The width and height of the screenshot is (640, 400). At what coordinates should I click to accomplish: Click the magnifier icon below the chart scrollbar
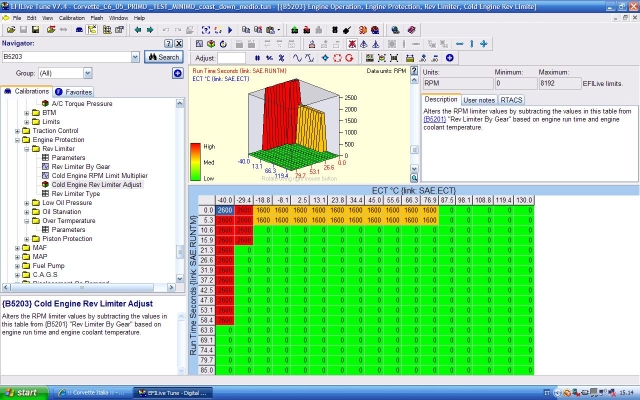point(414,178)
